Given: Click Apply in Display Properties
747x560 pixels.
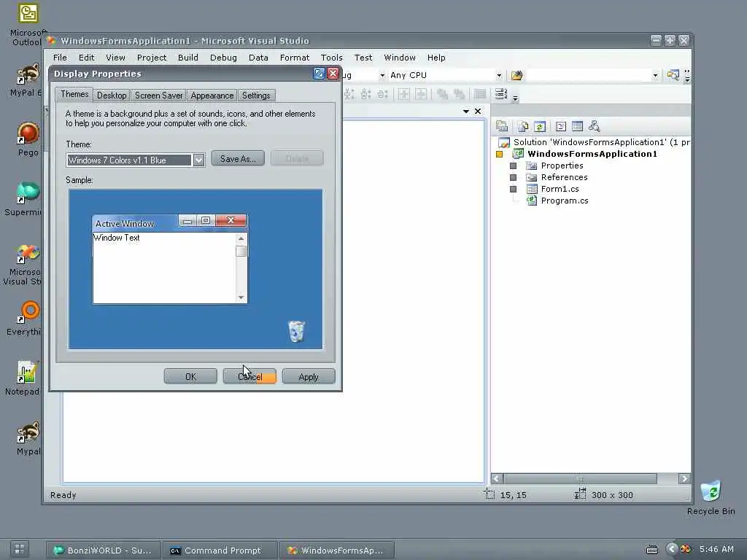Looking at the screenshot, I should click(x=309, y=377).
